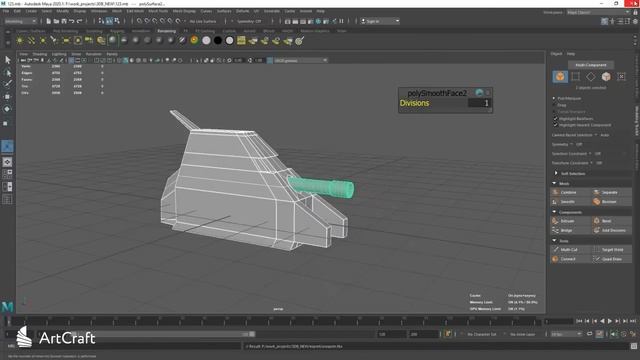This screenshot has width=640, height=360.
Task: Click the black material sphere shelf icon
Action: tap(218, 40)
